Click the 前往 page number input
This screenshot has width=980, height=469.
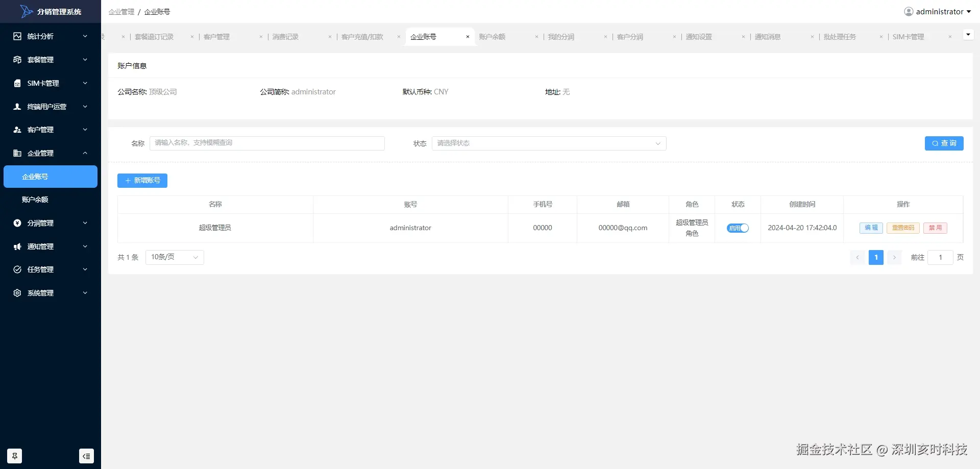coord(940,257)
